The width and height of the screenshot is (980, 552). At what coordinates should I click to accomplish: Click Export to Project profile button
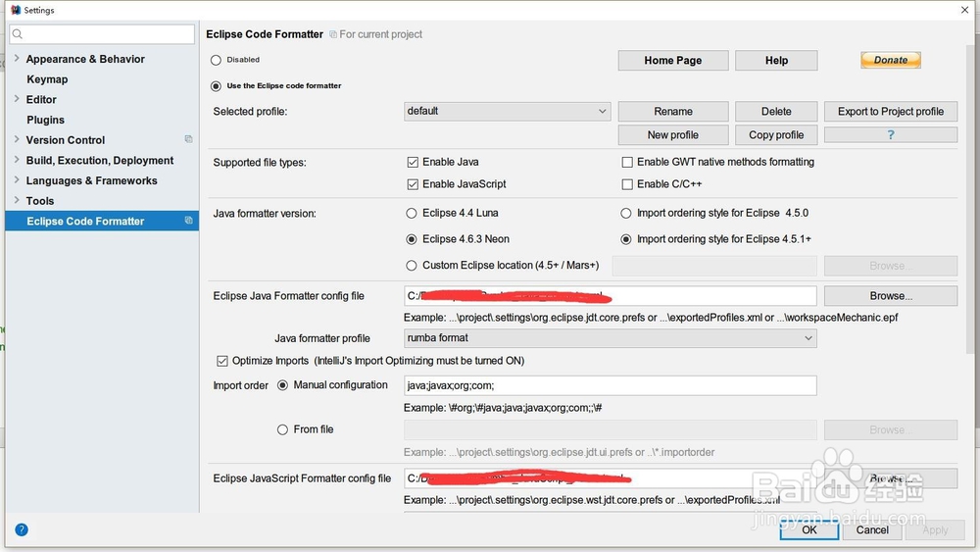(891, 111)
